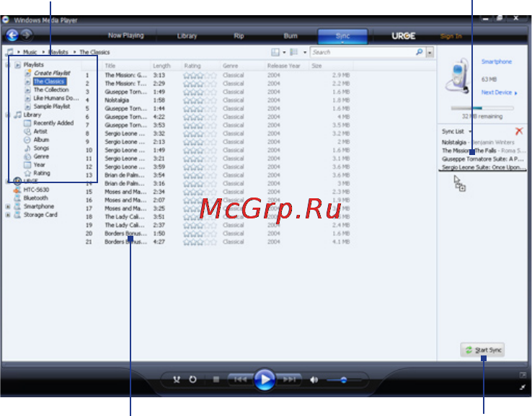Open the Sync List dropdown
Screen dimensions: 532x416
(470, 131)
